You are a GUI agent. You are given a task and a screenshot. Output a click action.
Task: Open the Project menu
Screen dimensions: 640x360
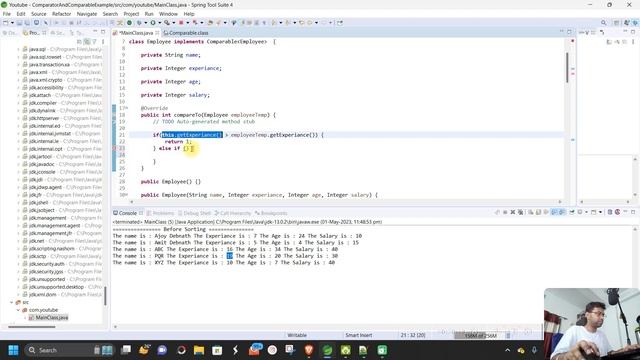(x=131, y=13)
